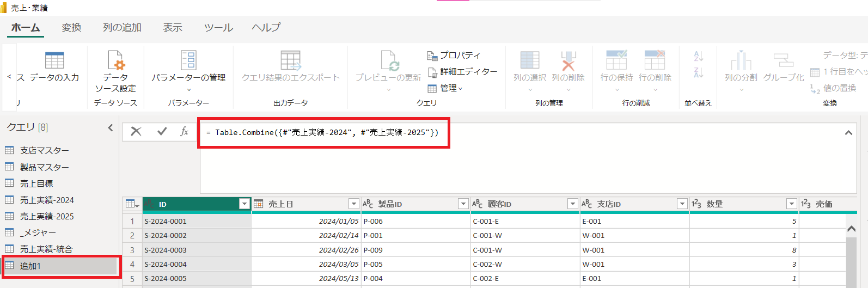Screen dimensions: 868x288
Task: Collapse the formula bar with the chevron
Action: pyautogui.click(x=848, y=132)
